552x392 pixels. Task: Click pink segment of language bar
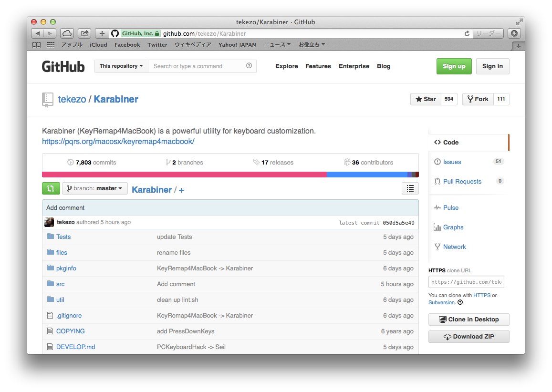pyautogui.click(x=184, y=175)
